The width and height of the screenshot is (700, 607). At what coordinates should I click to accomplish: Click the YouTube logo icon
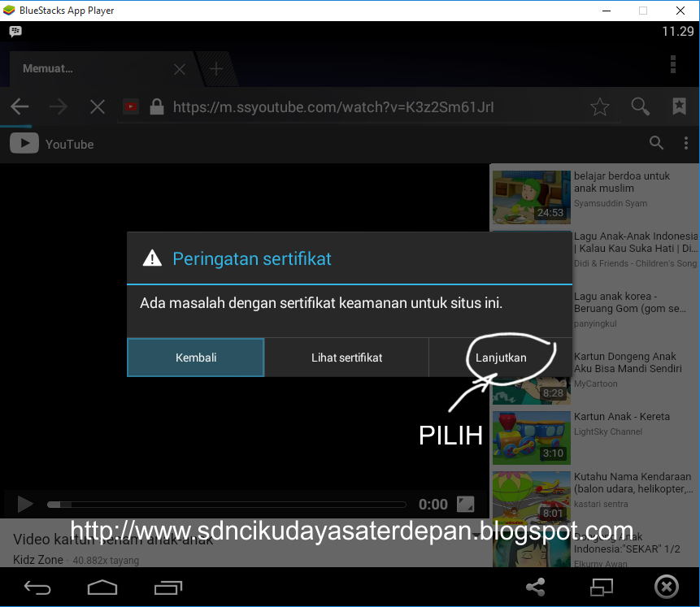point(24,143)
